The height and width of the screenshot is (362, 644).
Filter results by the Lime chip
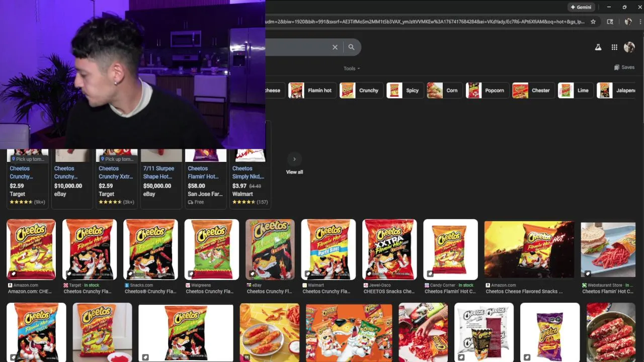(575, 90)
